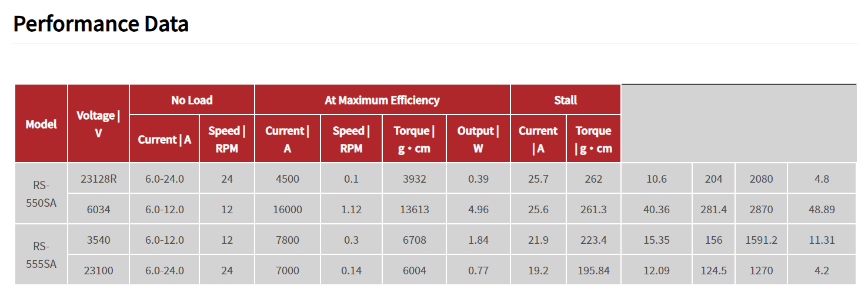This screenshot has height=299, width=868.
Task: Select the 1591.2 value cell
Action: click(x=761, y=240)
